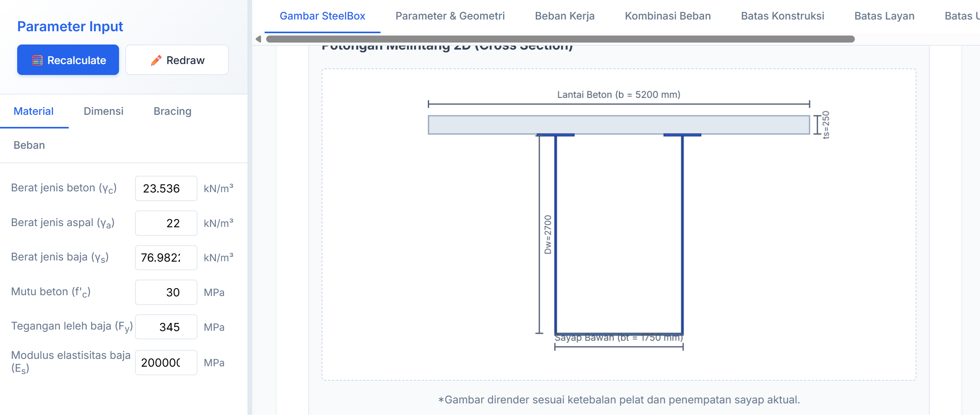
Task: Open the Gambar SteelBox tab
Action: click(322, 16)
